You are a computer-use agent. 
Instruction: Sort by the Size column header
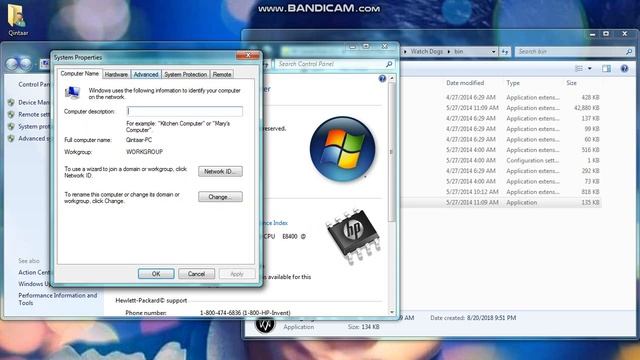[x=571, y=83]
